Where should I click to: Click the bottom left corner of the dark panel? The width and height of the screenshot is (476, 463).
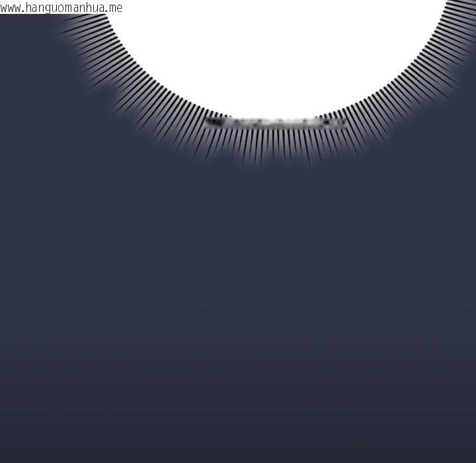(10, 453)
